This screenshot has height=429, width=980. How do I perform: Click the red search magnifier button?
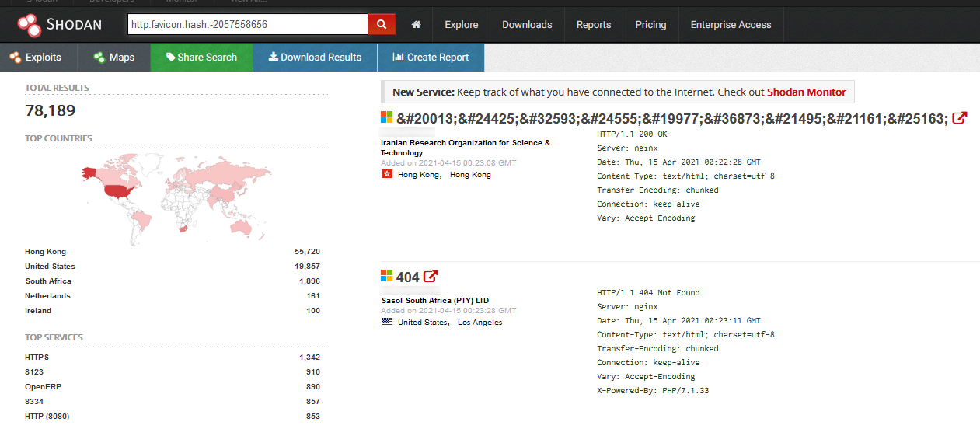tap(382, 24)
